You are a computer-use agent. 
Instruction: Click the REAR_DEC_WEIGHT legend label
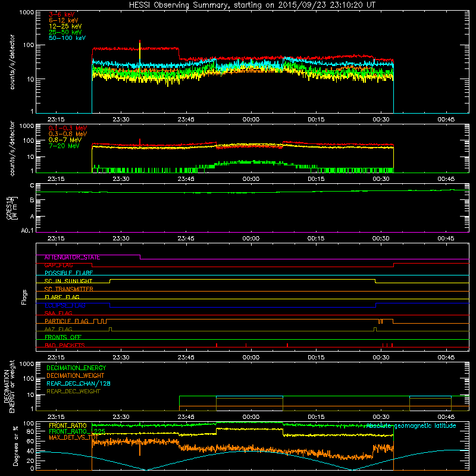coord(73,392)
